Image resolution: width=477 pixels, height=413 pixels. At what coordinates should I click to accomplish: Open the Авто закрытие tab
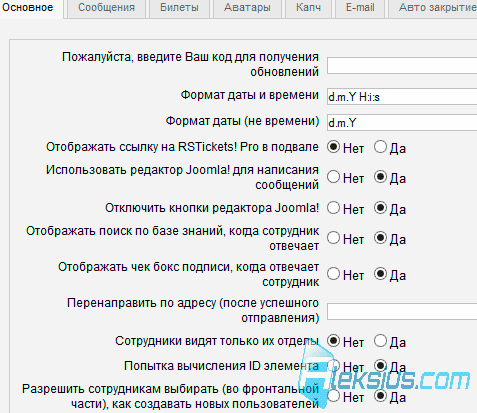[433, 8]
